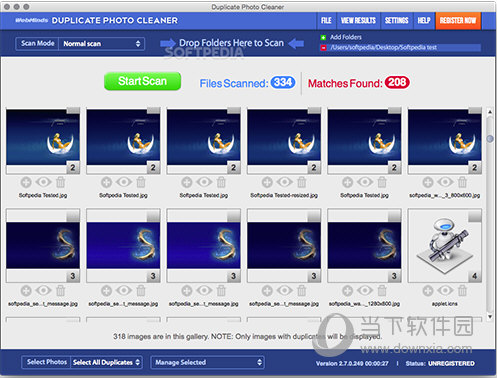Viewport: 497px width, 378px height.
Task: Click the Matches Found 208 counter
Action: (359, 83)
